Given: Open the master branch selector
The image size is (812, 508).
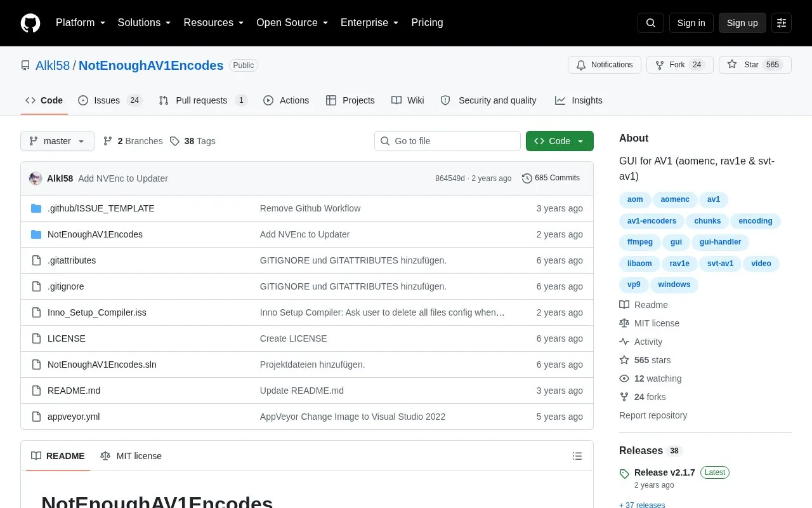Looking at the screenshot, I should [x=57, y=141].
